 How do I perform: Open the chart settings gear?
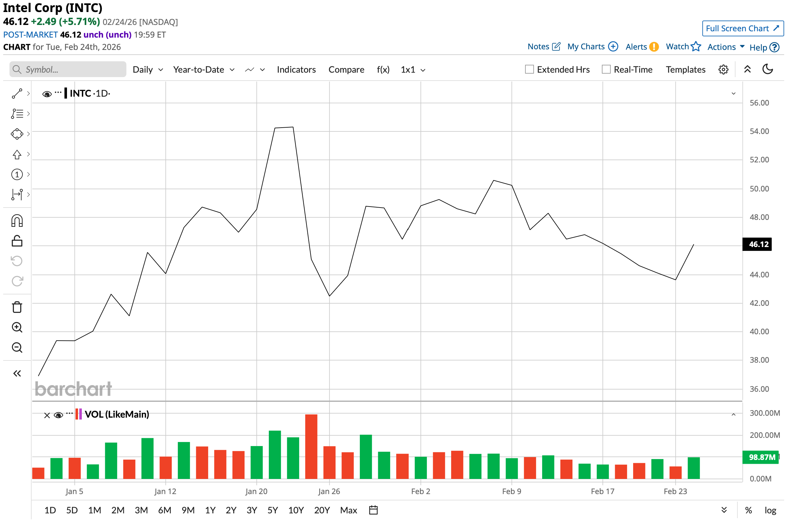coord(723,70)
